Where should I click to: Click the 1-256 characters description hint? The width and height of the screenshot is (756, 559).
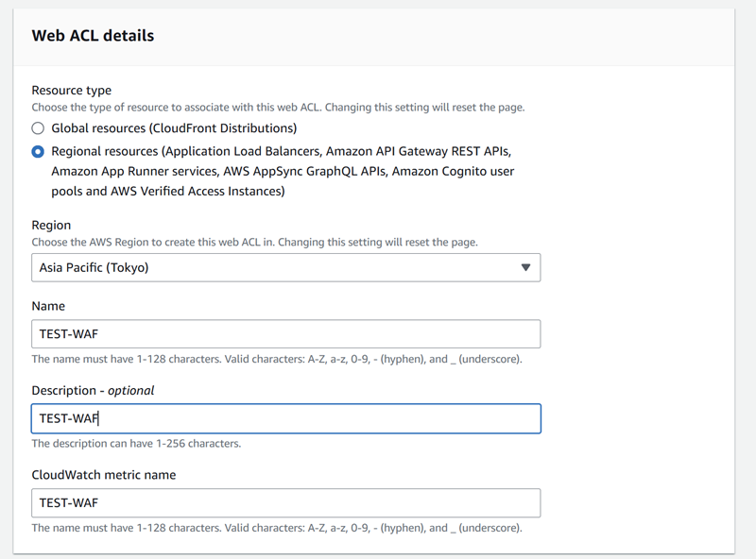tap(136, 444)
